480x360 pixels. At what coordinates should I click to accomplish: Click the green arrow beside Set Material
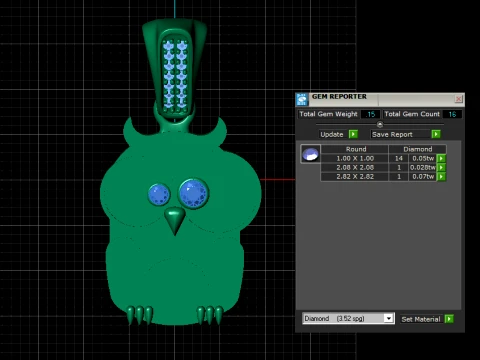[449, 319]
